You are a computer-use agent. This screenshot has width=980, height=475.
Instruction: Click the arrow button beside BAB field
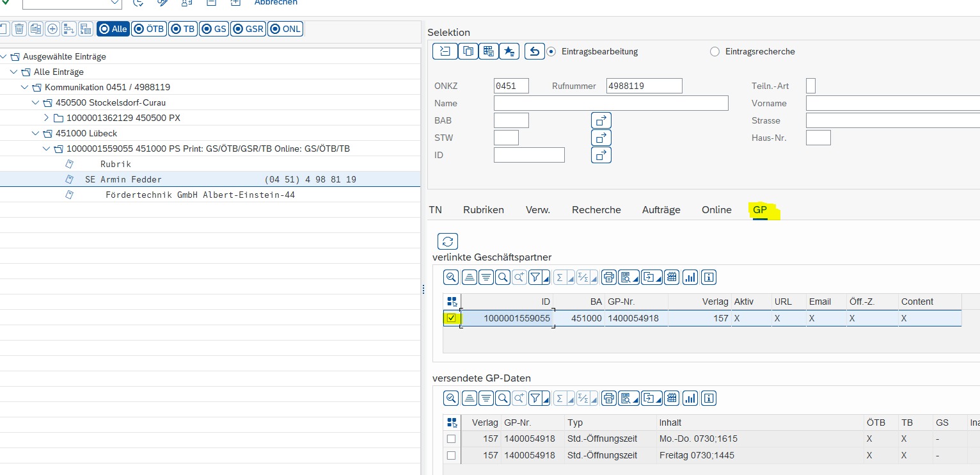(x=601, y=120)
